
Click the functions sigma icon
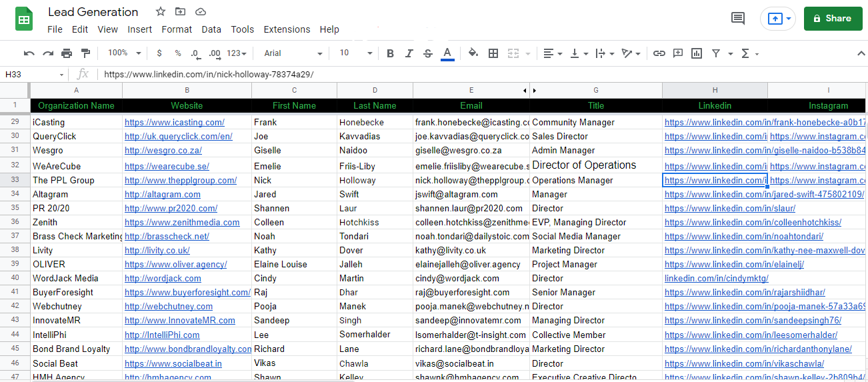click(x=745, y=53)
